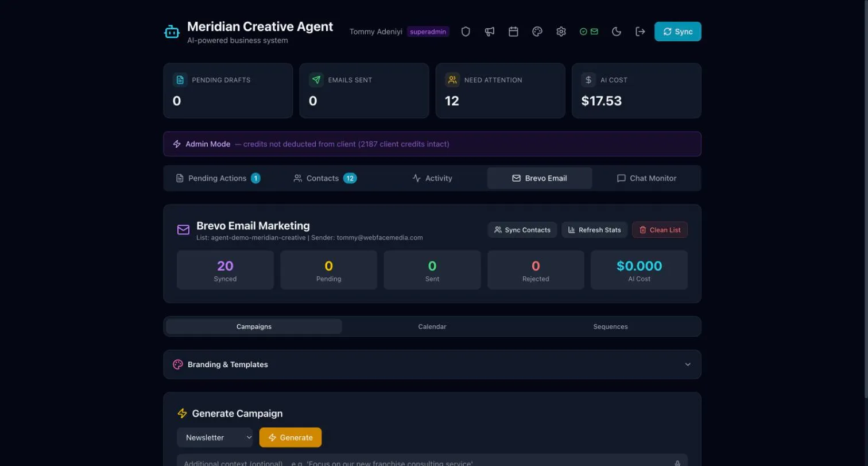This screenshot has height=466, width=868.
Task: Click the AI Cost dollar icon
Action: (588, 80)
